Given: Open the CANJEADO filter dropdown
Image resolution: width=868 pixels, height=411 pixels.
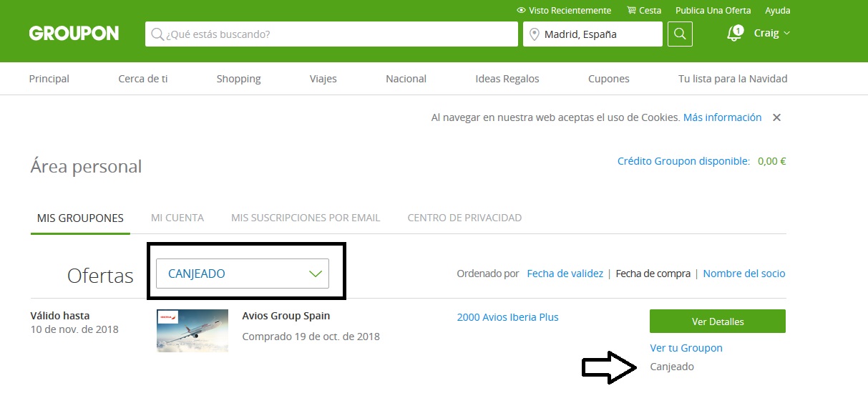Looking at the screenshot, I should pos(243,274).
